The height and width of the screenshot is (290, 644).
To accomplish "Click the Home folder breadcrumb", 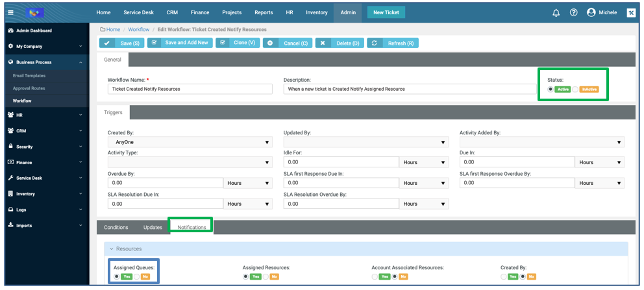I will (x=110, y=29).
